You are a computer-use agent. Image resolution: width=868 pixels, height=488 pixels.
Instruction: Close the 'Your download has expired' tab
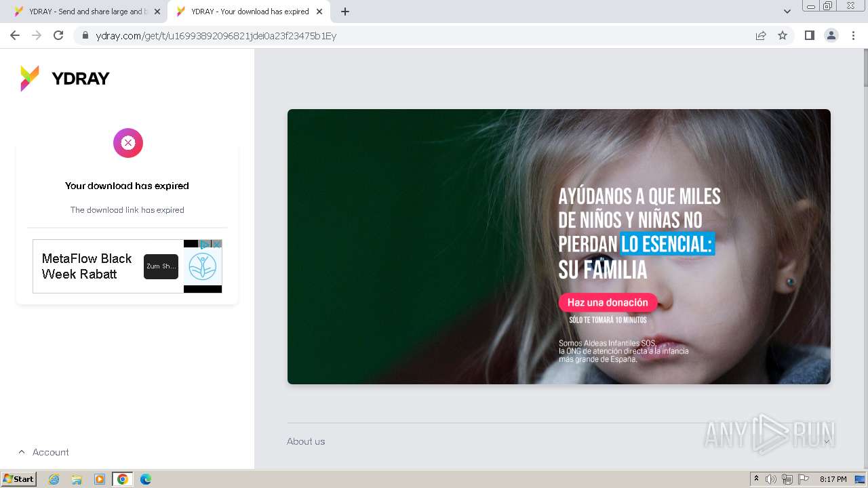click(319, 12)
